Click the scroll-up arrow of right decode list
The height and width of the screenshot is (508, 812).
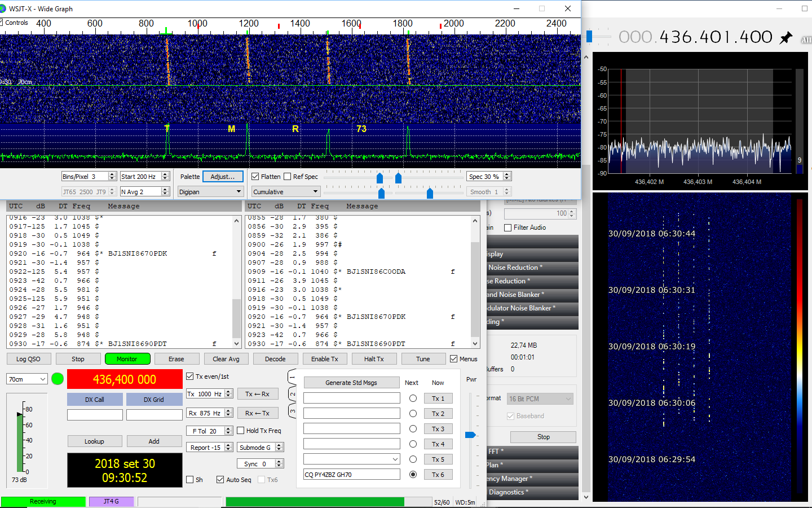point(475,221)
